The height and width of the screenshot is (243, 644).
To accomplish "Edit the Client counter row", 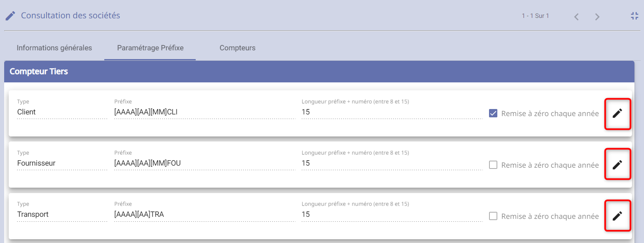I will click(x=617, y=113).
